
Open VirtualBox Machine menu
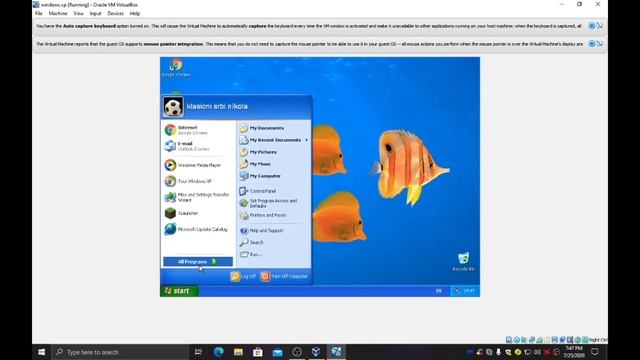click(x=58, y=13)
